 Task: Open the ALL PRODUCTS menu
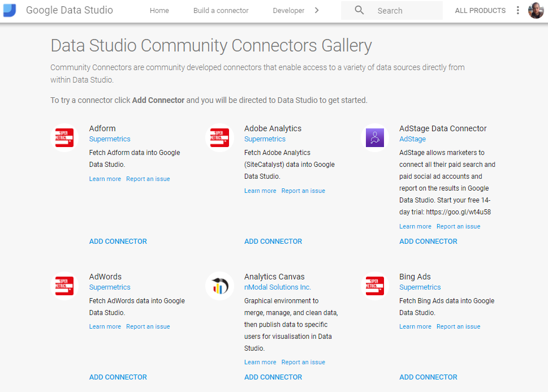click(x=480, y=10)
